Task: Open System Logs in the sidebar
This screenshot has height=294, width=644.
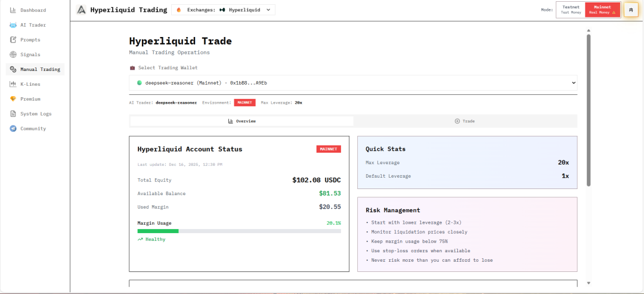Action: coord(35,114)
